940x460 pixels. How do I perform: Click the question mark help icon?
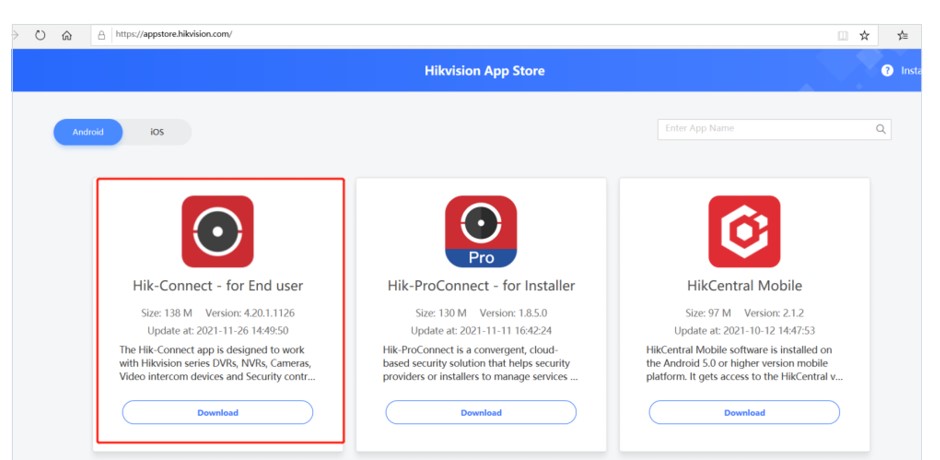pos(887,71)
